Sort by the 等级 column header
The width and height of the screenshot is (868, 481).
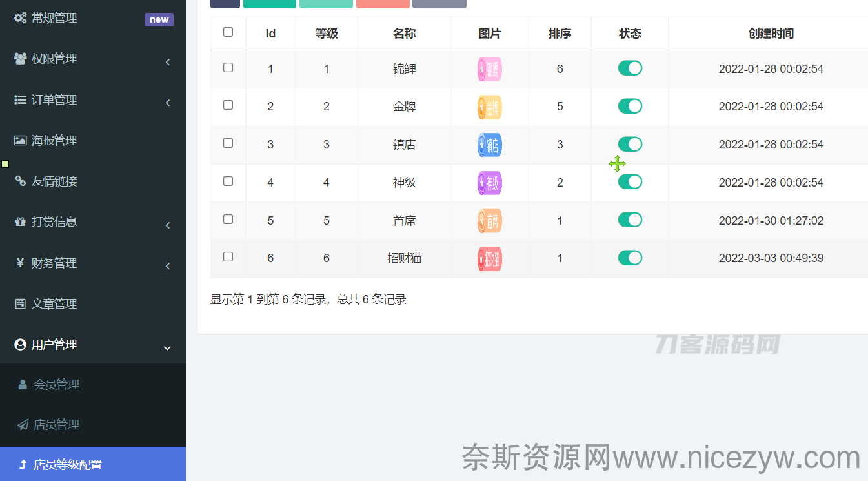327,34
